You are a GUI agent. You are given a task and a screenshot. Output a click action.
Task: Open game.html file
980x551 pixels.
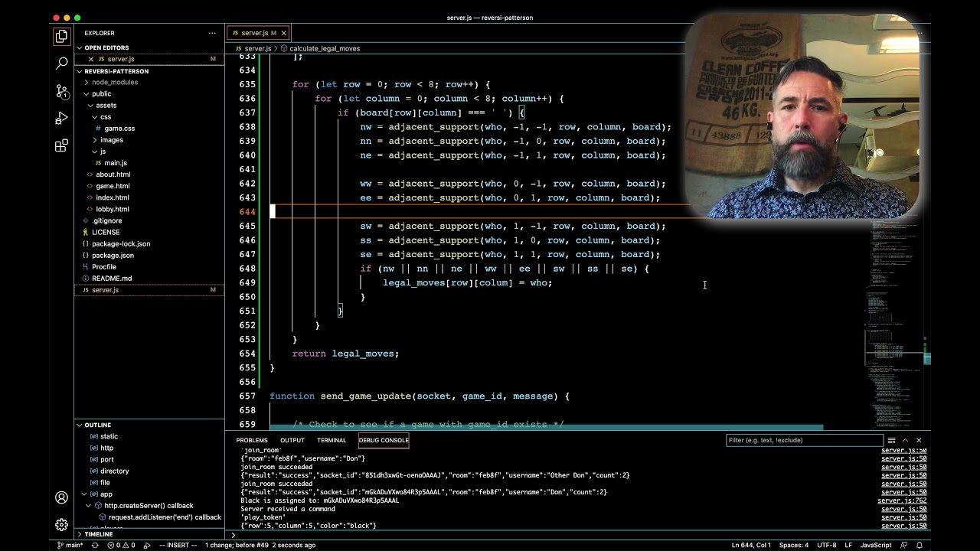(x=113, y=186)
